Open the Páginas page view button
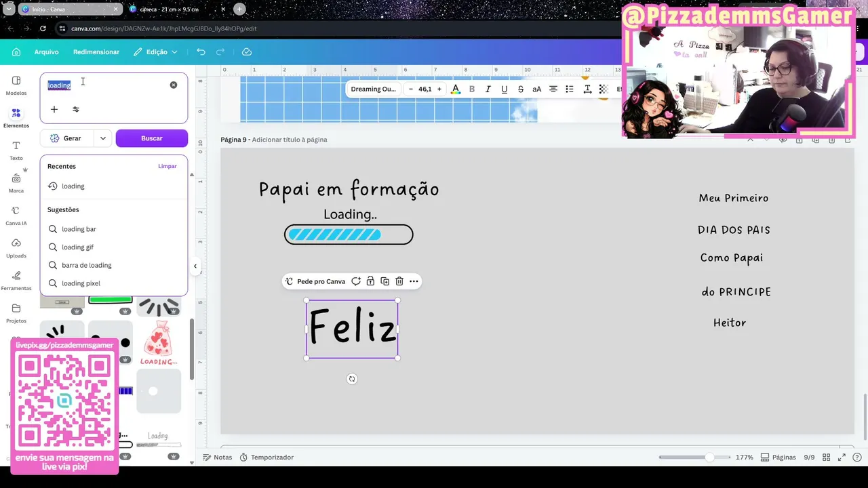Image resolution: width=868 pixels, height=488 pixels. coord(778,457)
